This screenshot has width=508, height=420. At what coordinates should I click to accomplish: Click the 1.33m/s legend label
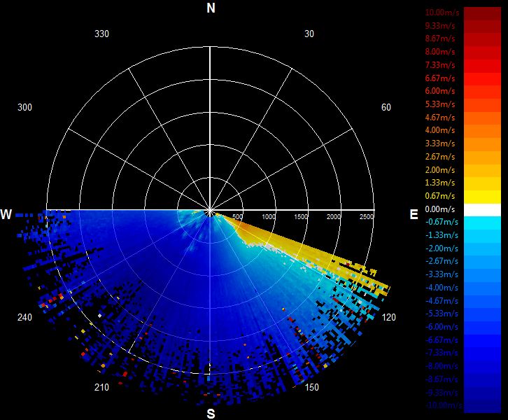click(440, 183)
